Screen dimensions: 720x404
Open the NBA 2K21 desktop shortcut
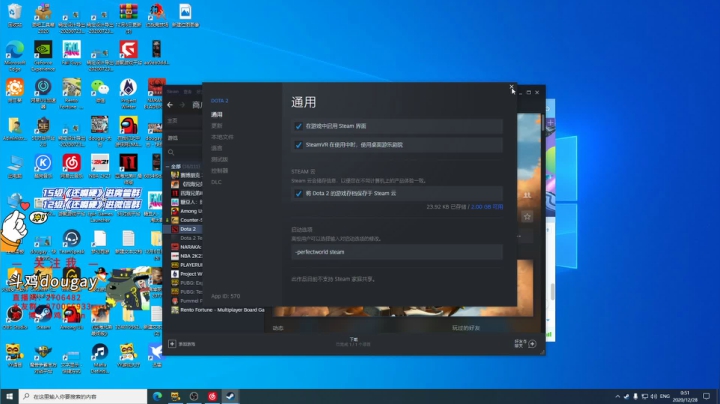[100, 166]
